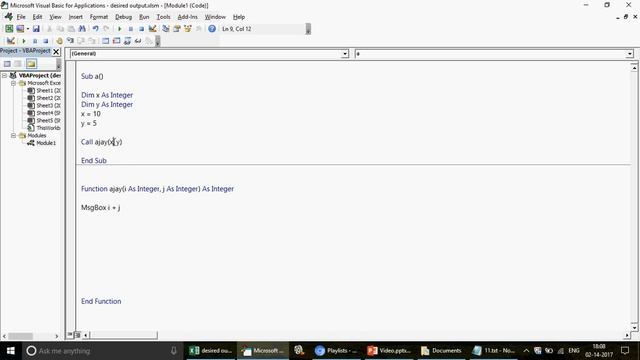Open the File menu
The width and height of the screenshot is (640, 360).
[x=21, y=17]
